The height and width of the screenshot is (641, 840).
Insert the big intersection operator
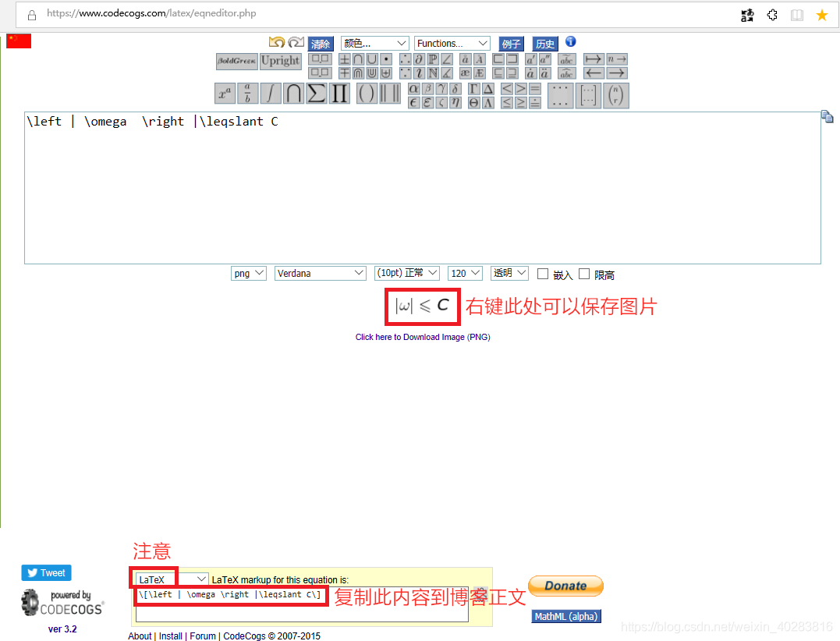coord(293,93)
